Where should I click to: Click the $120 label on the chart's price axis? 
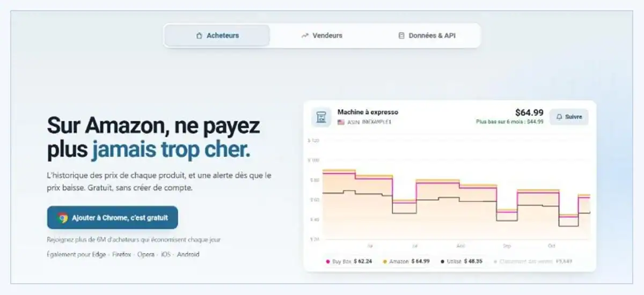click(x=313, y=141)
